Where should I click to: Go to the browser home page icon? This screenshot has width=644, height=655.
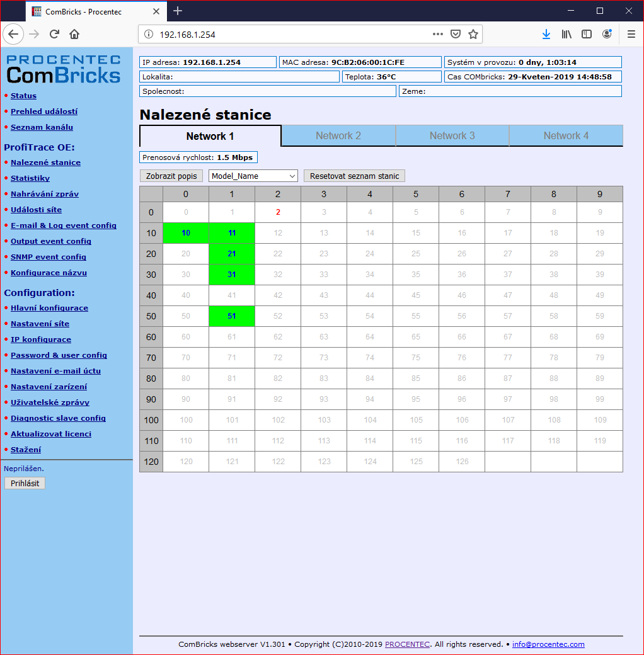point(74,34)
